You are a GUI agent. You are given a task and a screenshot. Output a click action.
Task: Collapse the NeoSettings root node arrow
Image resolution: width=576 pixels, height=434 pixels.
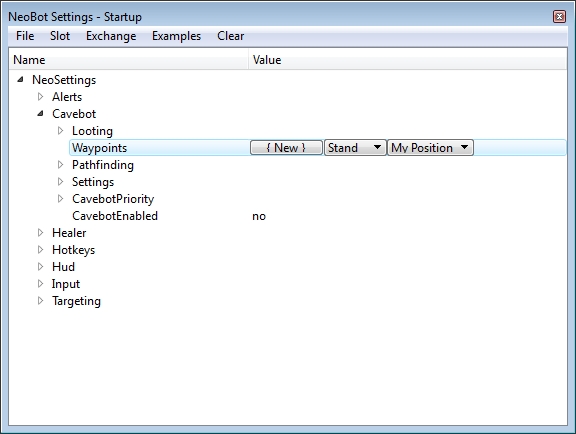coord(21,79)
